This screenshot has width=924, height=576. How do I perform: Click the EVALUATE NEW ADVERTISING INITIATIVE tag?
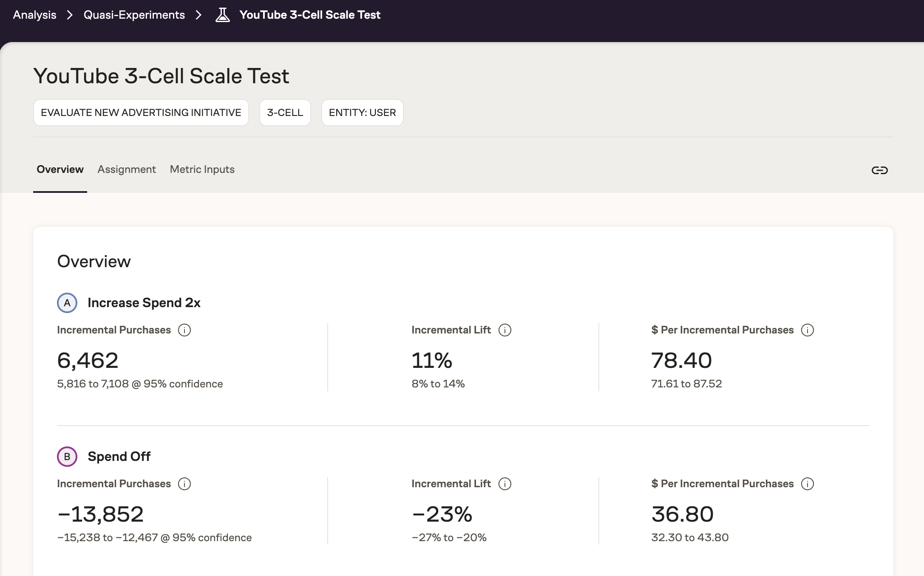click(141, 112)
